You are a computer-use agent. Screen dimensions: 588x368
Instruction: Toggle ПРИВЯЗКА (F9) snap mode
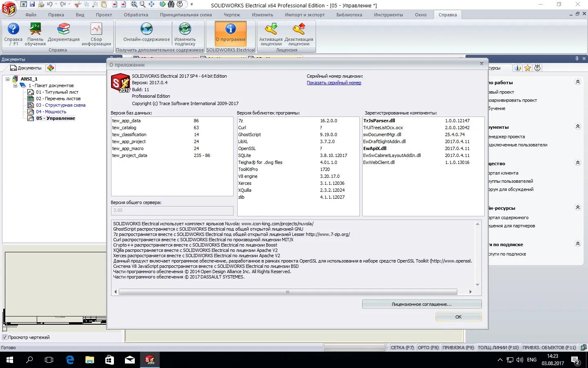pyautogui.click(x=458, y=348)
